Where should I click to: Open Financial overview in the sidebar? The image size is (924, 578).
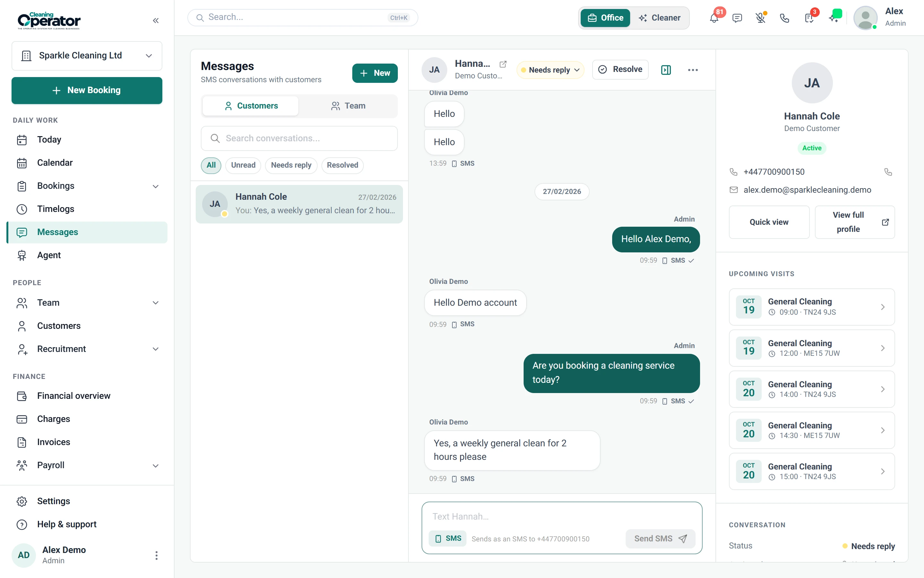pyautogui.click(x=87, y=396)
